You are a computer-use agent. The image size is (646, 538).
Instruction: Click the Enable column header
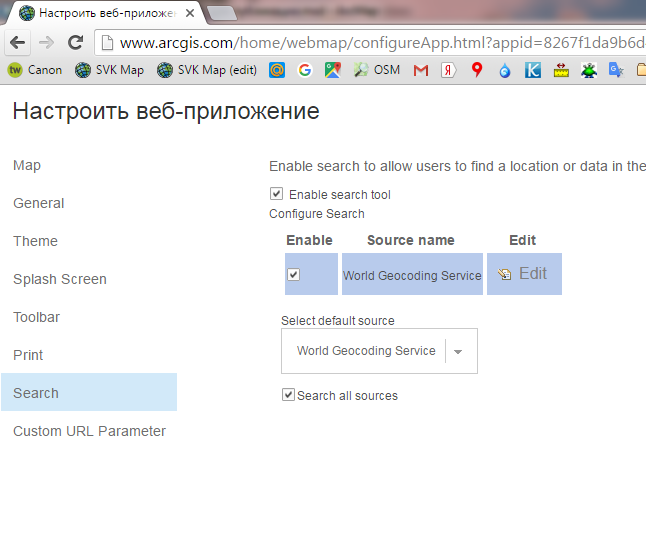(x=309, y=240)
